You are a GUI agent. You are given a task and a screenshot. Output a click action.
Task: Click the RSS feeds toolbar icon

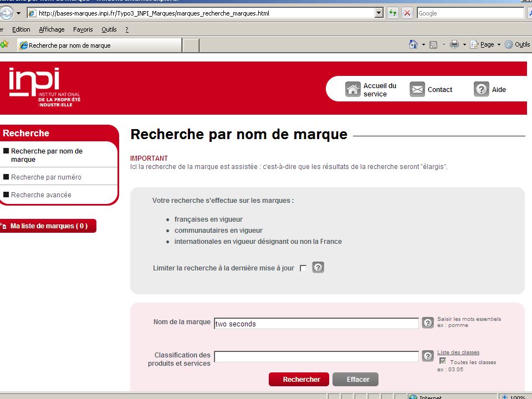click(433, 45)
